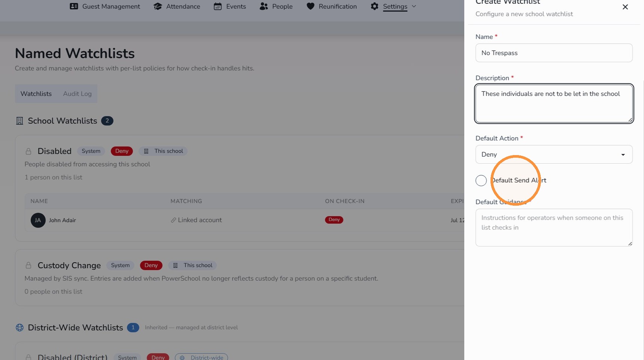
Task: Toggle the Default Send Alert option
Action: pos(481,181)
